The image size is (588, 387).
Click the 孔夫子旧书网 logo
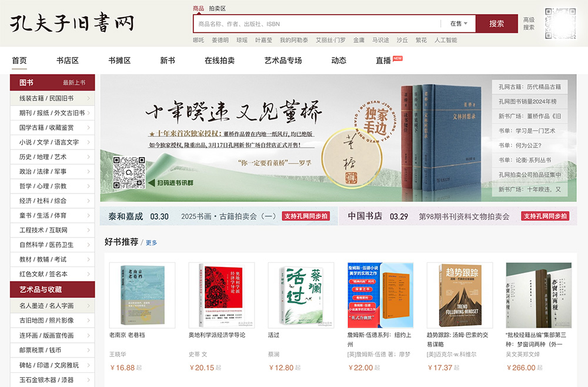point(72,22)
